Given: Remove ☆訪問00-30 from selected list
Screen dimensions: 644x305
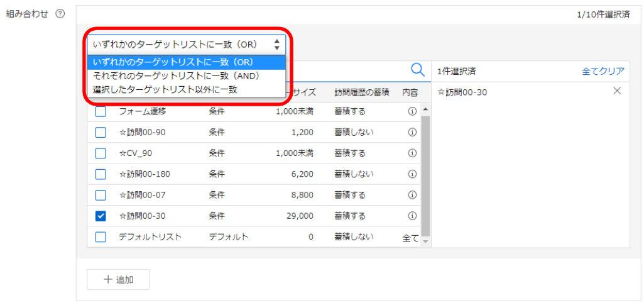Looking at the screenshot, I should (x=616, y=91).
